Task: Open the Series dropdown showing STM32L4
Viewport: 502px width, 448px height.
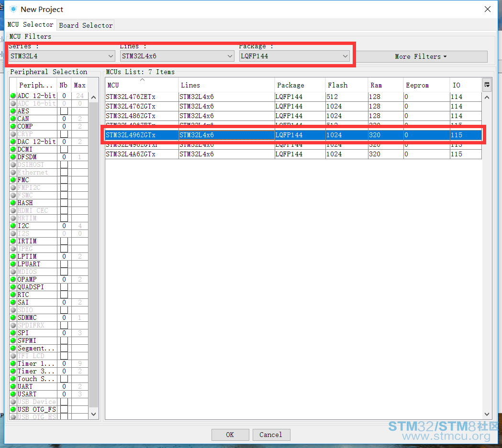Action: pos(61,56)
